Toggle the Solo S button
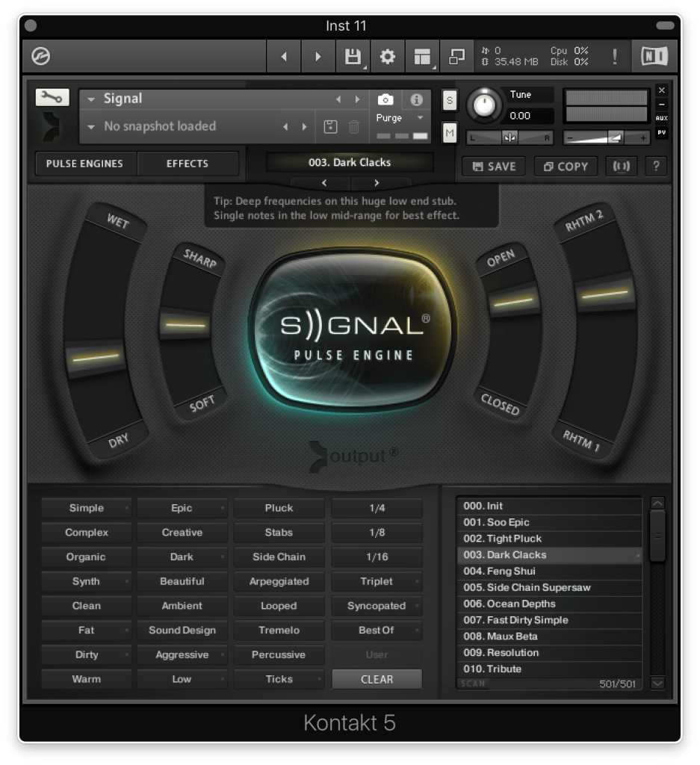The height and width of the screenshot is (765, 700). coord(450,99)
